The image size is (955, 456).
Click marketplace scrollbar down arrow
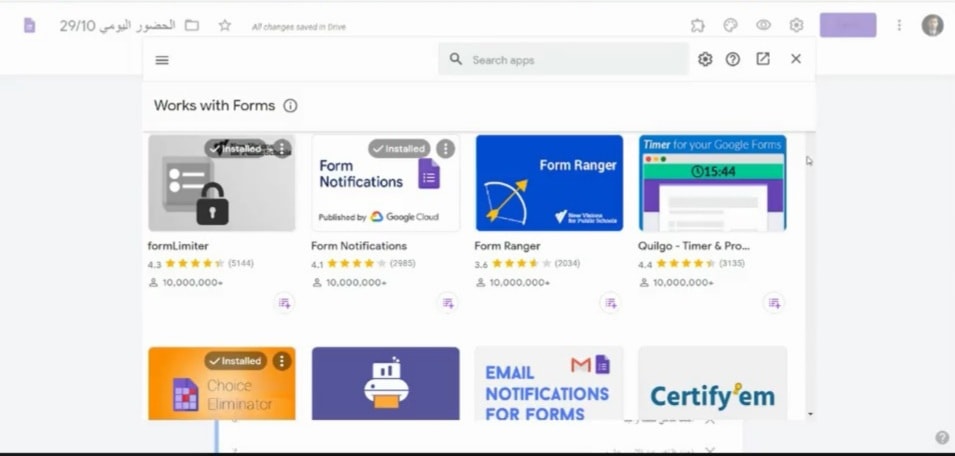click(x=810, y=414)
